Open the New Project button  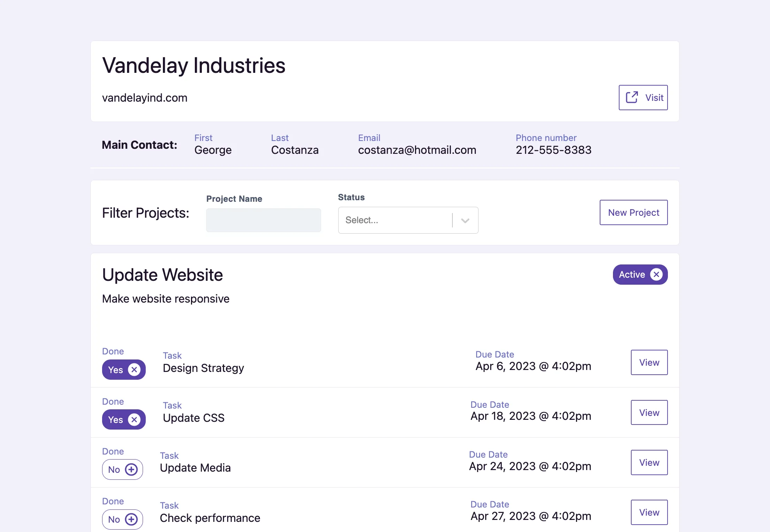coord(634,212)
